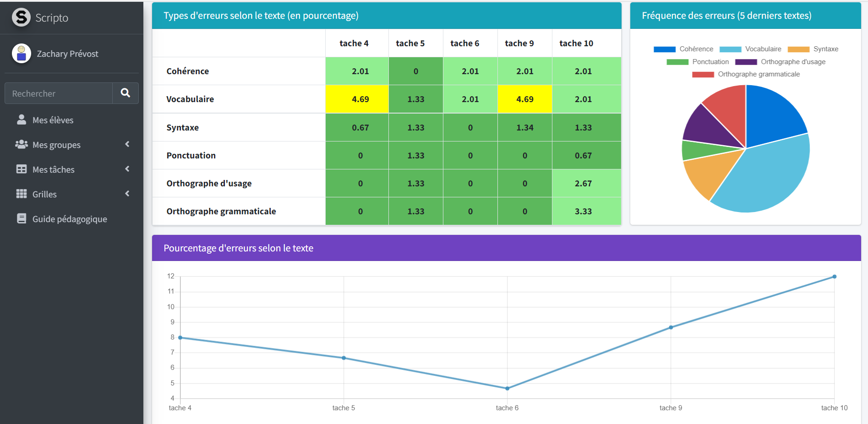This screenshot has width=868, height=424.
Task: Click the Zachary Prévost user name
Action: 67,54
